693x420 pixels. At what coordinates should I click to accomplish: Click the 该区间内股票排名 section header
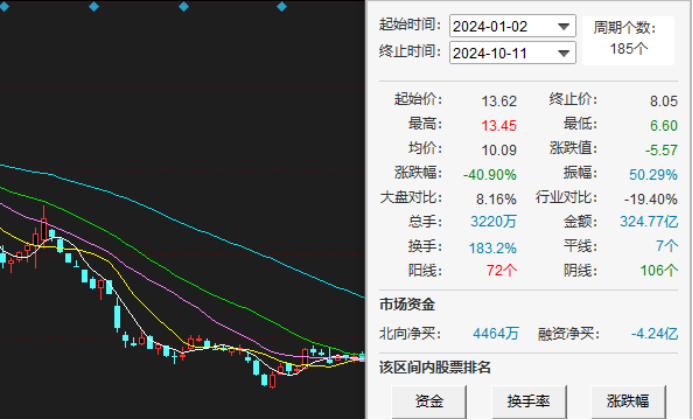click(435, 367)
